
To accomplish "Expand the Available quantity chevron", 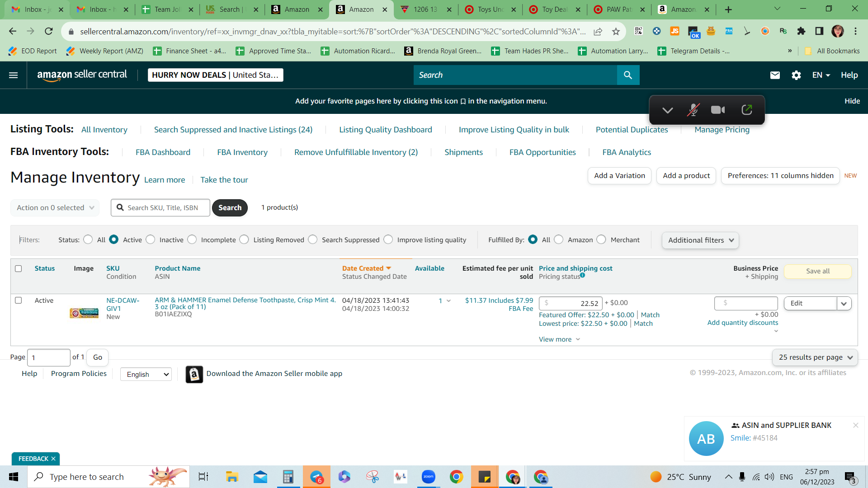I will click(x=448, y=301).
